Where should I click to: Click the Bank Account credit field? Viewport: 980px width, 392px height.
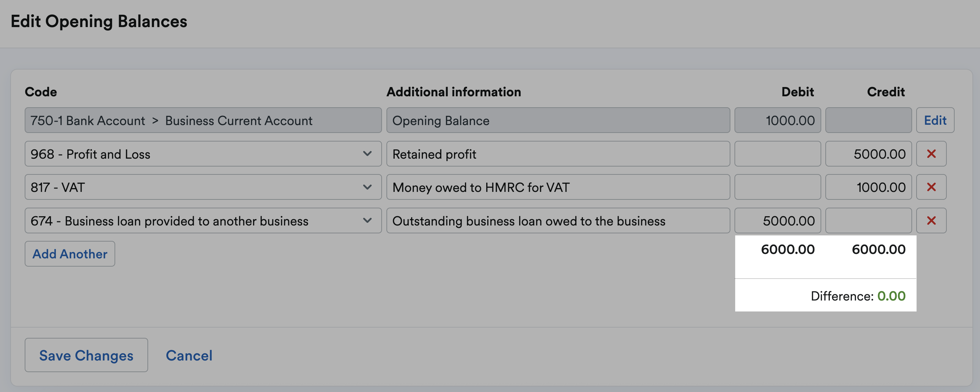click(x=869, y=120)
